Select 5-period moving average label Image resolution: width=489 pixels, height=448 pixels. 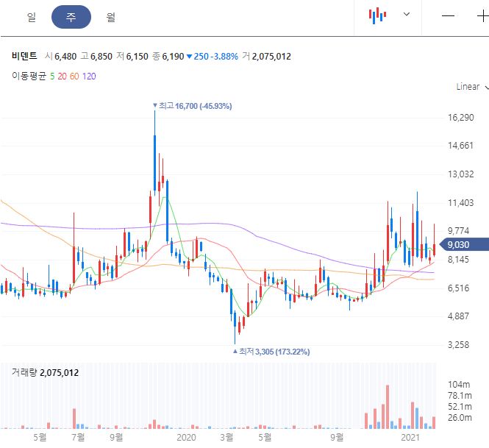52,76
